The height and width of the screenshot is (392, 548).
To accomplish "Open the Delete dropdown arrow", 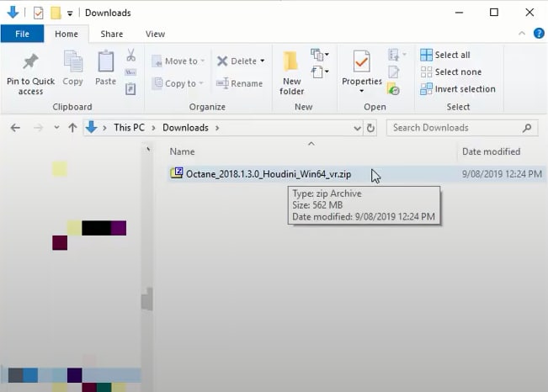I will pyautogui.click(x=262, y=61).
